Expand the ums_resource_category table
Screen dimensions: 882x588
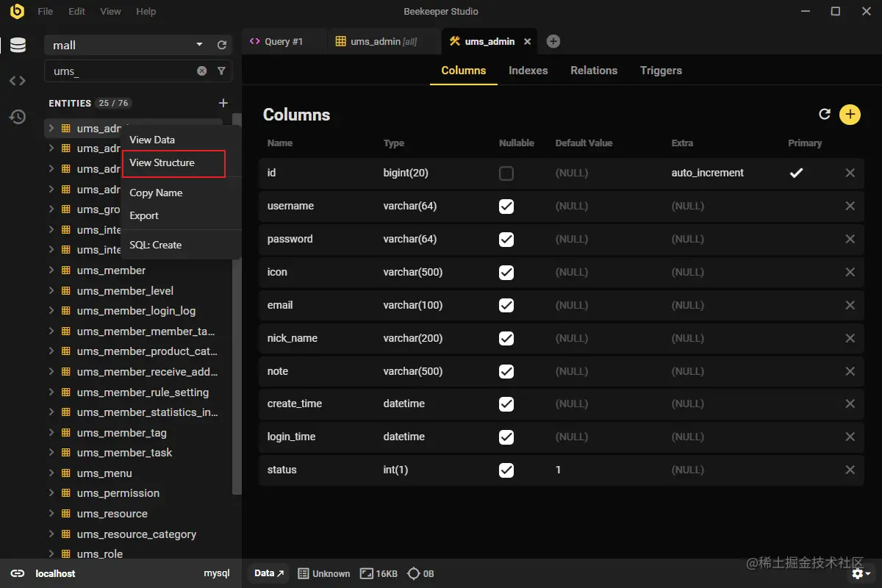(51, 534)
